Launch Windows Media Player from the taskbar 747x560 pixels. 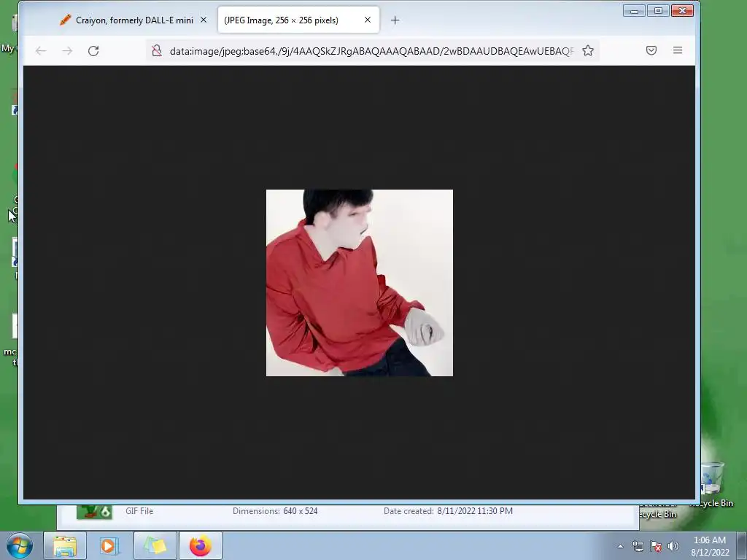pyautogui.click(x=109, y=545)
